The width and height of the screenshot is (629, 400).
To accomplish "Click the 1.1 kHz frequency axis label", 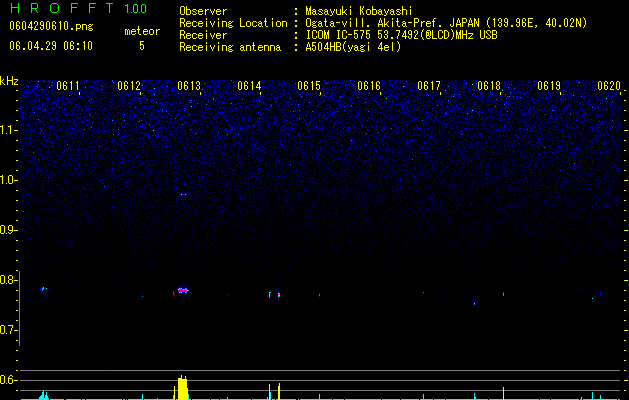I will coord(9,130).
